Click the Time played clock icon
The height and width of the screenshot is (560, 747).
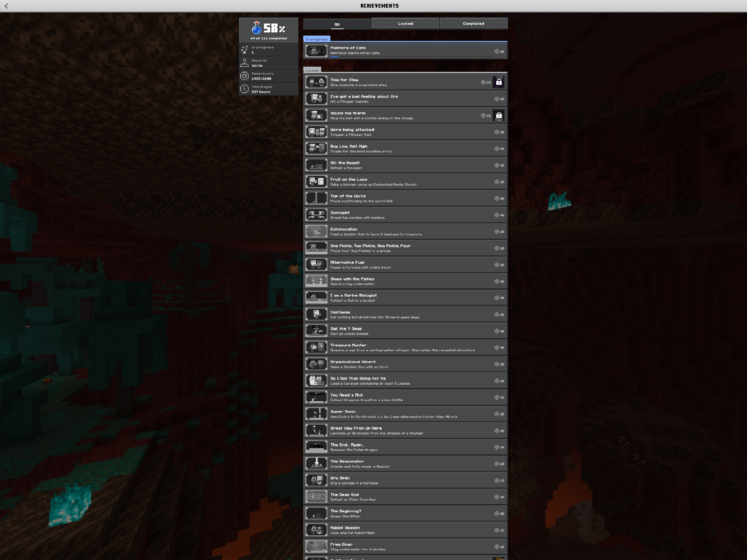tap(245, 89)
